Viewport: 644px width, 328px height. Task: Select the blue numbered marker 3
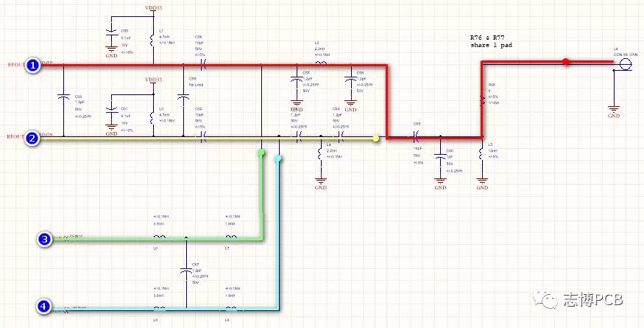click(44, 239)
